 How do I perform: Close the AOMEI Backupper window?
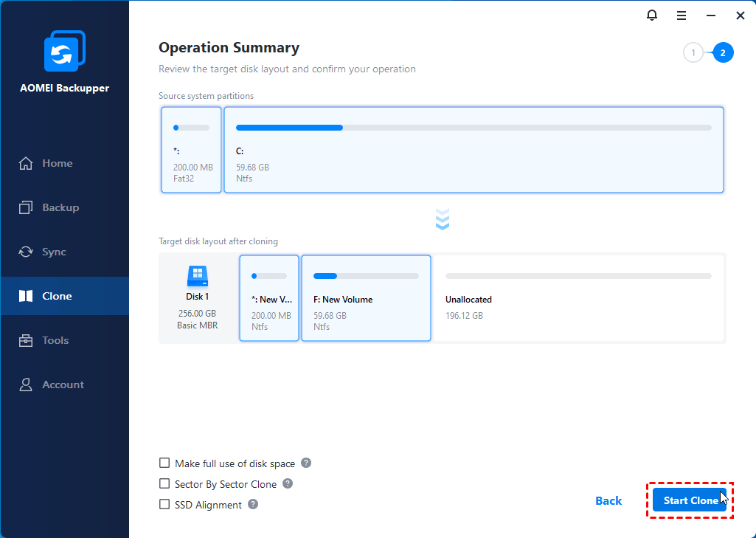pyautogui.click(x=741, y=16)
